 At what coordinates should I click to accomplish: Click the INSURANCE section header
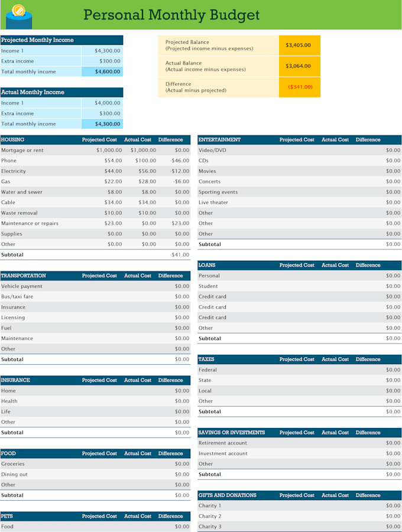tap(15, 380)
